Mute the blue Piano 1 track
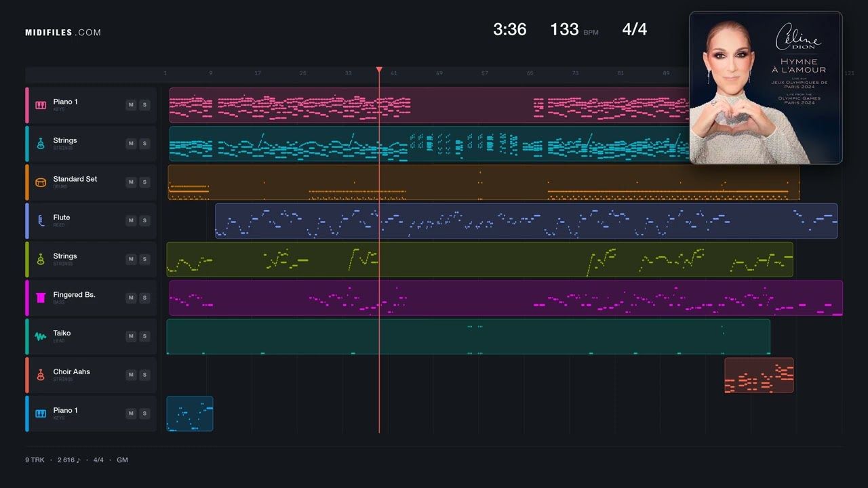Viewport: 868px width, 488px height. tap(131, 413)
